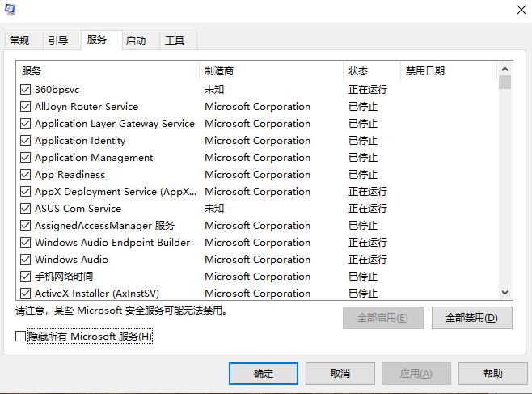Sort by the 服务 column header
Viewport: 532px width, 394px height.
(x=108, y=71)
